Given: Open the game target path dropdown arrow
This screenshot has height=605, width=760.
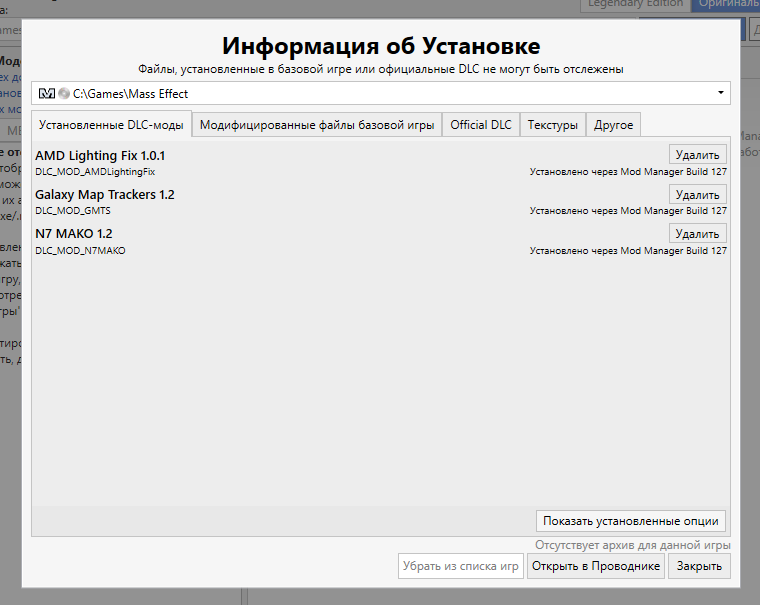Looking at the screenshot, I should tap(721, 93).
